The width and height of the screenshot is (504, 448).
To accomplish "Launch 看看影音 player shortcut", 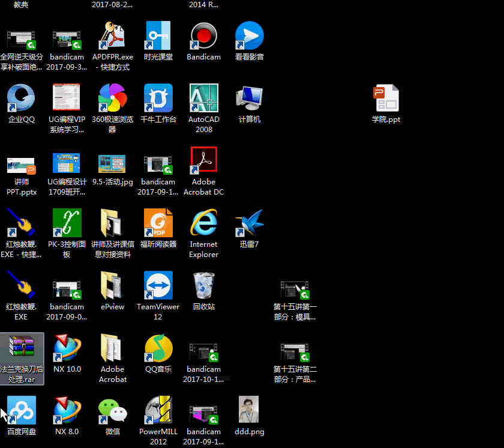I will point(250,41).
